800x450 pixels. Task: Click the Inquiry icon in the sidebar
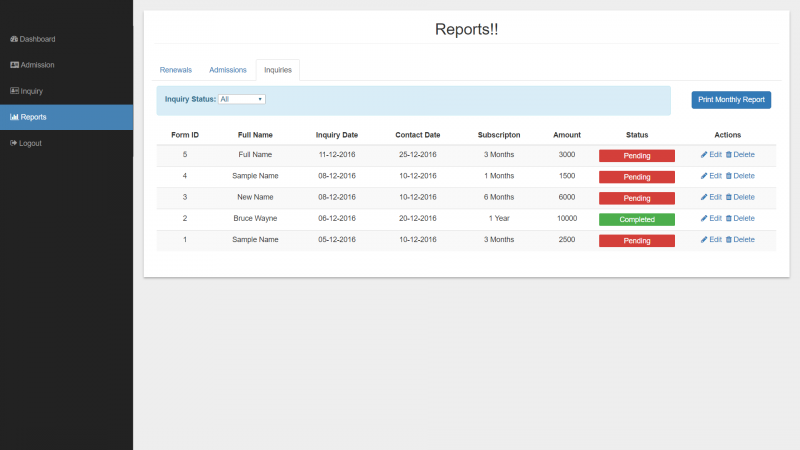click(14, 91)
